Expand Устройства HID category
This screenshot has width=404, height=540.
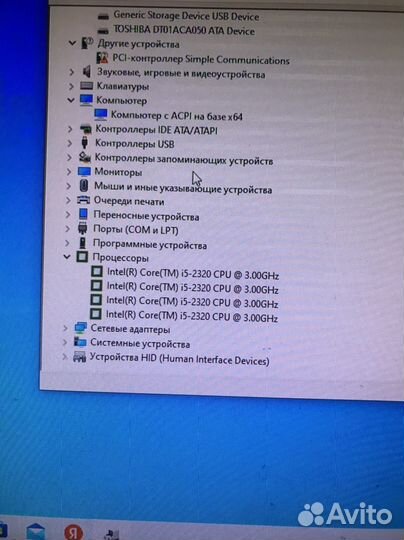[65, 356]
